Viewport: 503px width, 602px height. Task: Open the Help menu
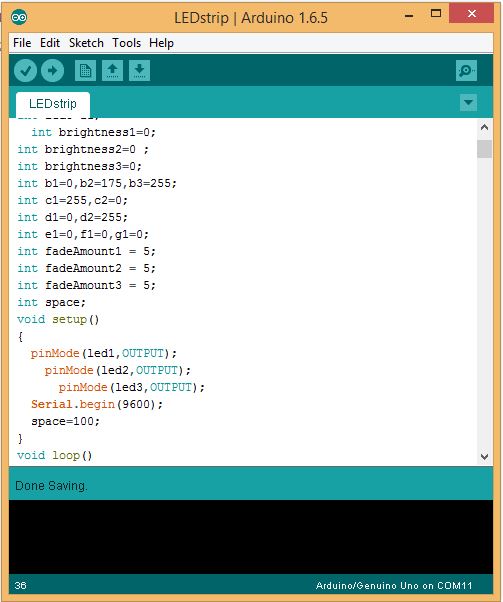(161, 43)
